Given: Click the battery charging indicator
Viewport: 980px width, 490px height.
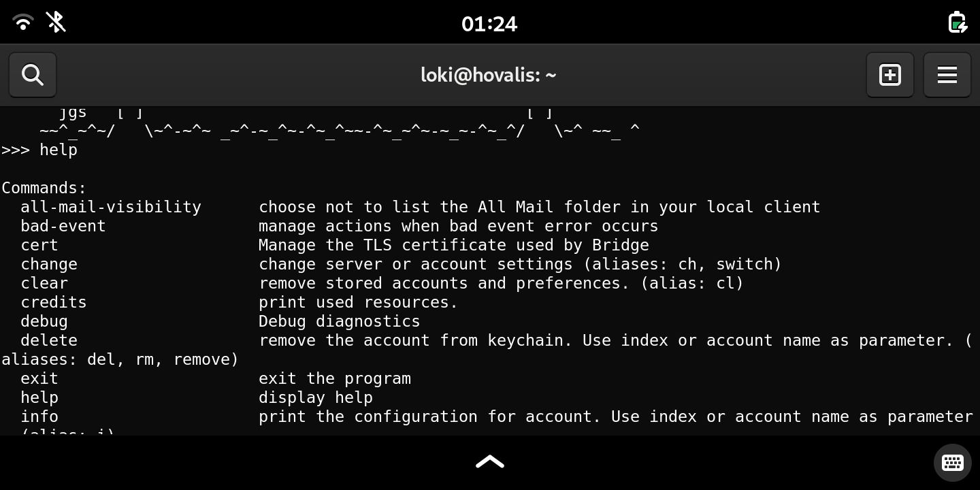Looking at the screenshot, I should click(x=958, y=22).
